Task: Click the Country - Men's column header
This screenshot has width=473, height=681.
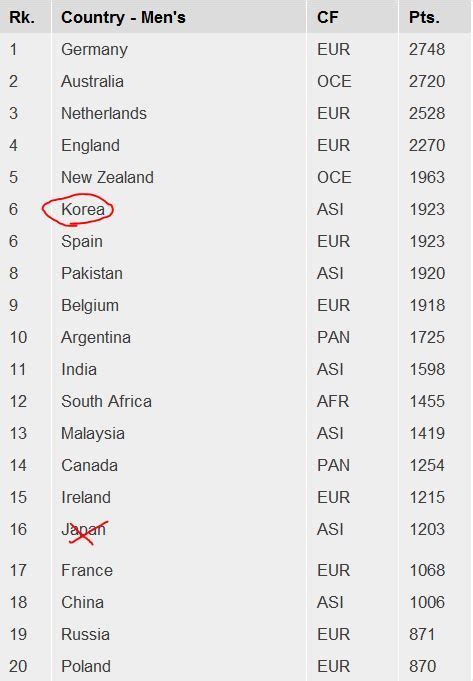Action: pos(123,17)
